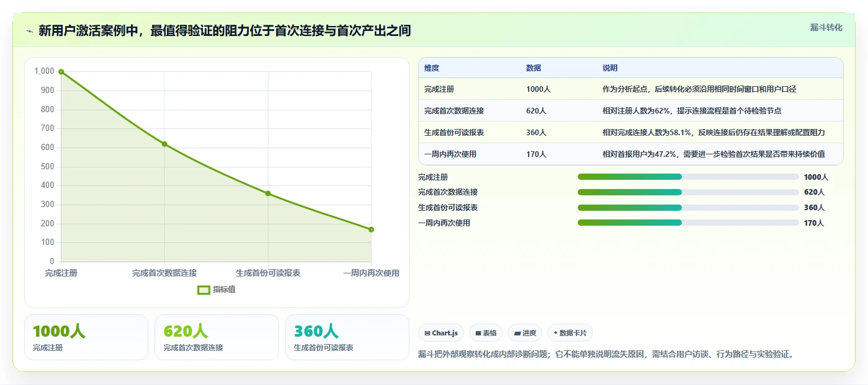Click the 170人 value next to progress bar
This screenshot has height=385, width=868.
[814, 223]
